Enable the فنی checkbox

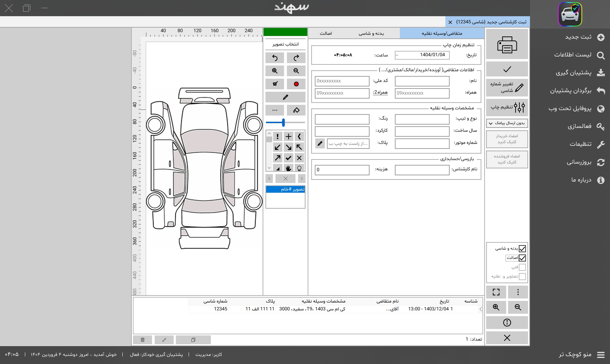[522, 267]
